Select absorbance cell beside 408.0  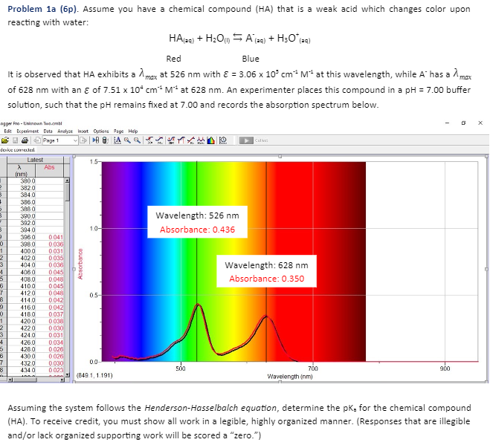tap(50, 279)
